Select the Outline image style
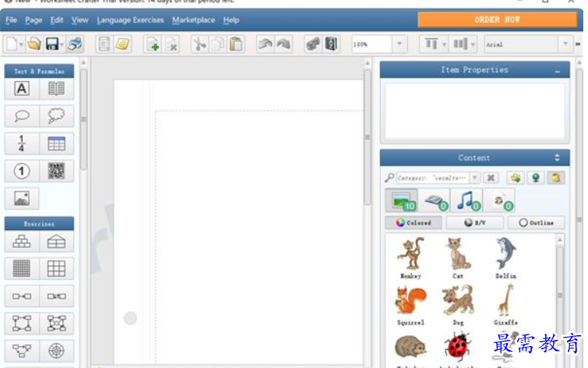Viewport: 588px width, 368px height. coord(536,223)
